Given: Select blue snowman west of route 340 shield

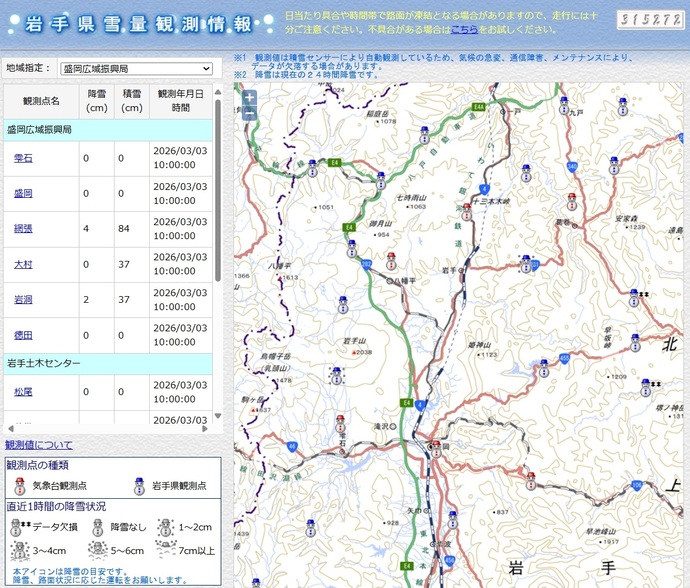Looking at the screenshot, I should pos(526,173).
